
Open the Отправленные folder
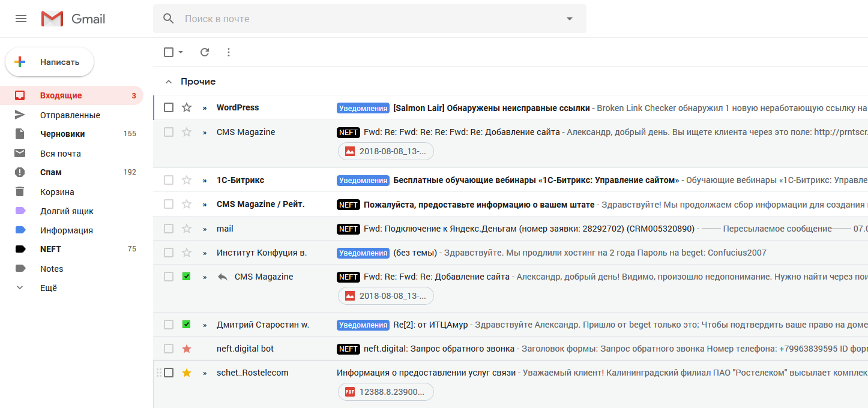70,115
